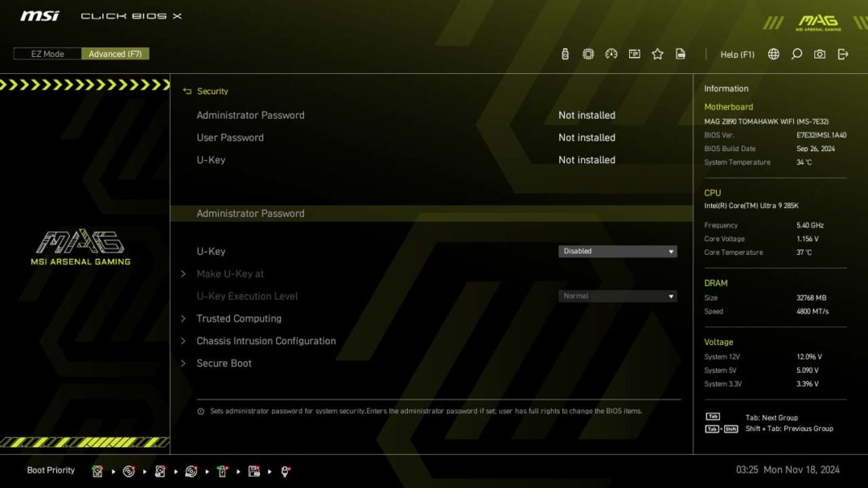Open search with the magnifier icon

pyautogui.click(x=796, y=54)
